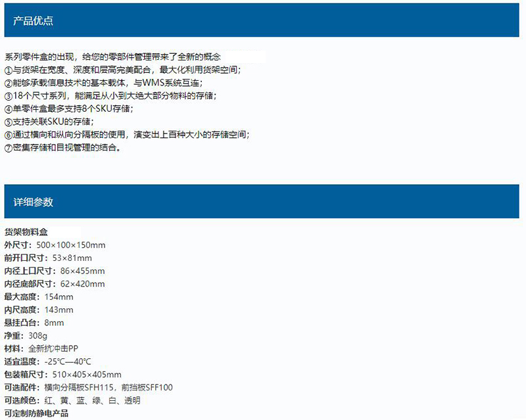Select the intro line about 系列零件盒
Image resolution: width=526 pixels, height=420 pixels.
pos(112,57)
